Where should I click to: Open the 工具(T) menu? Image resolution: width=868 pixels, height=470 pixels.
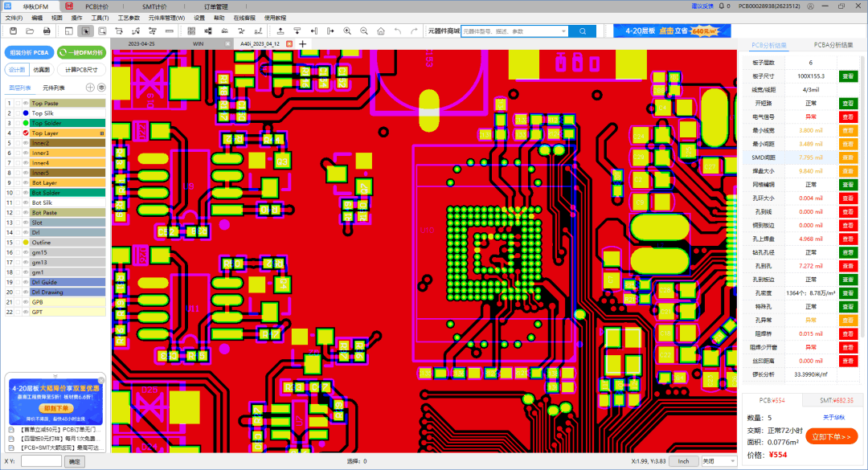click(x=100, y=18)
